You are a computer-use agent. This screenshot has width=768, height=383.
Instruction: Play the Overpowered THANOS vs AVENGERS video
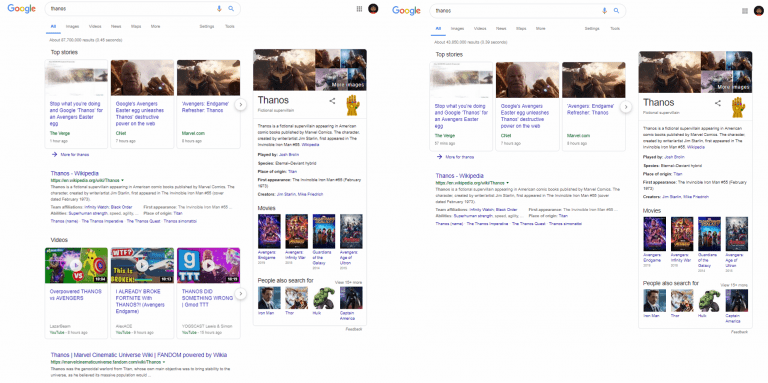pos(76,265)
